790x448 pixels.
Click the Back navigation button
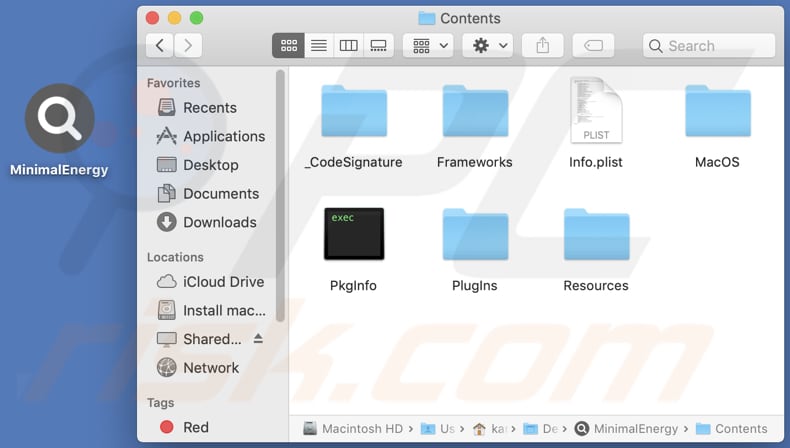click(160, 45)
